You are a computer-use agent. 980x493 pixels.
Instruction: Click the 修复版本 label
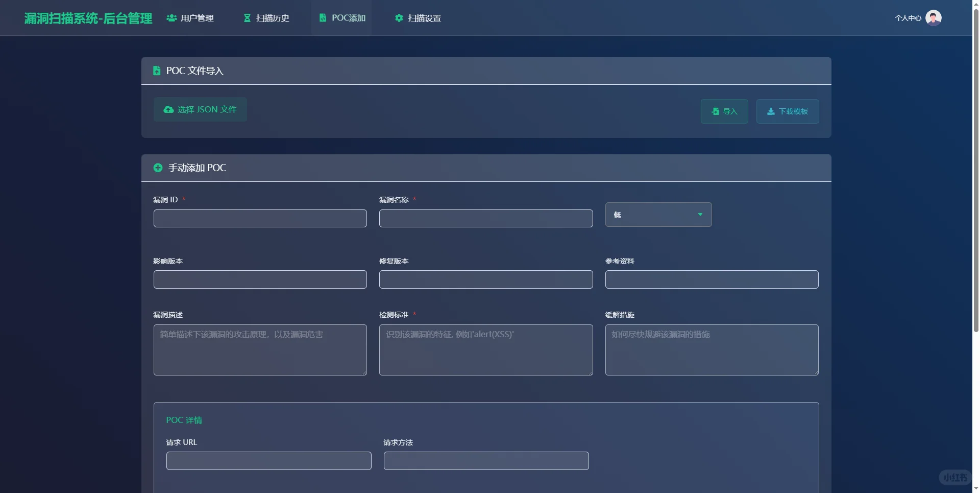(x=394, y=261)
